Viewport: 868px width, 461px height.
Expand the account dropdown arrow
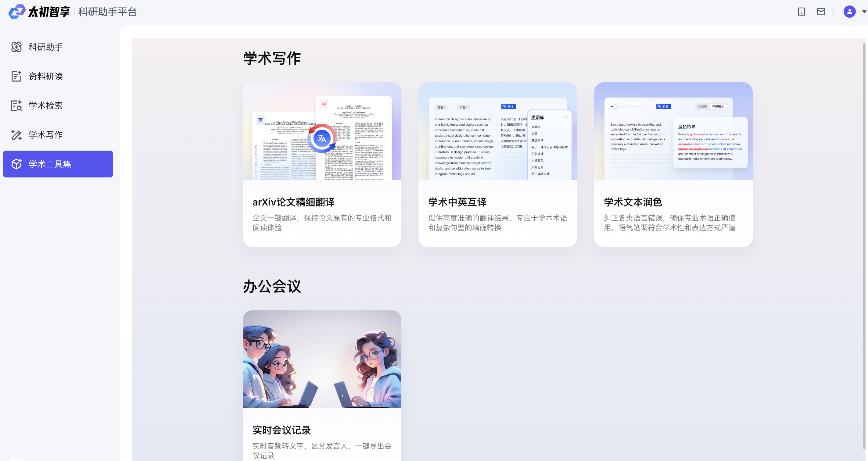pyautogui.click(x=864, y=12)
